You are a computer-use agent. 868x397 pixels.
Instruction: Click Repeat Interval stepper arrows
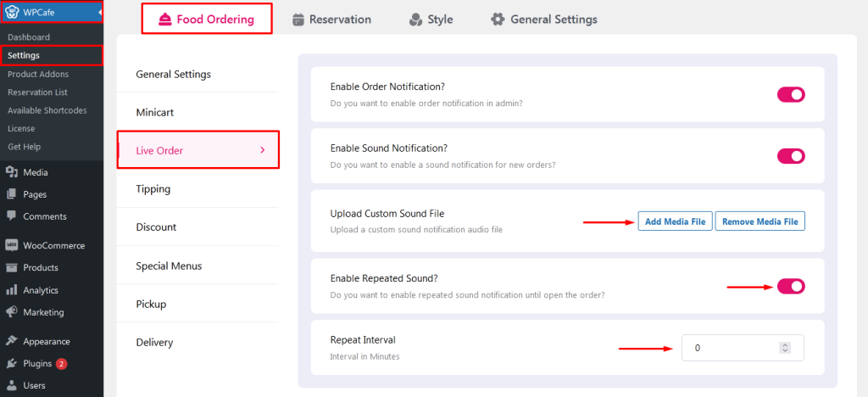784,349
